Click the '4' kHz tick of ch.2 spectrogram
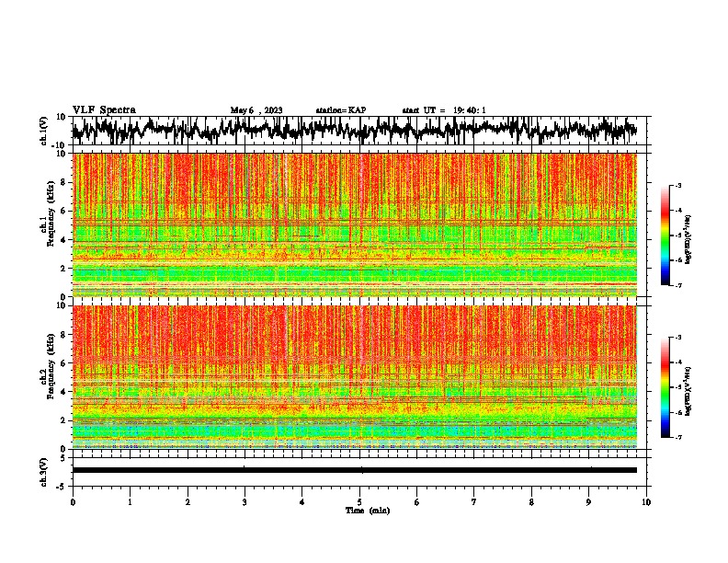The width and height of the screenshot is (728, 563). pos(64,392)
